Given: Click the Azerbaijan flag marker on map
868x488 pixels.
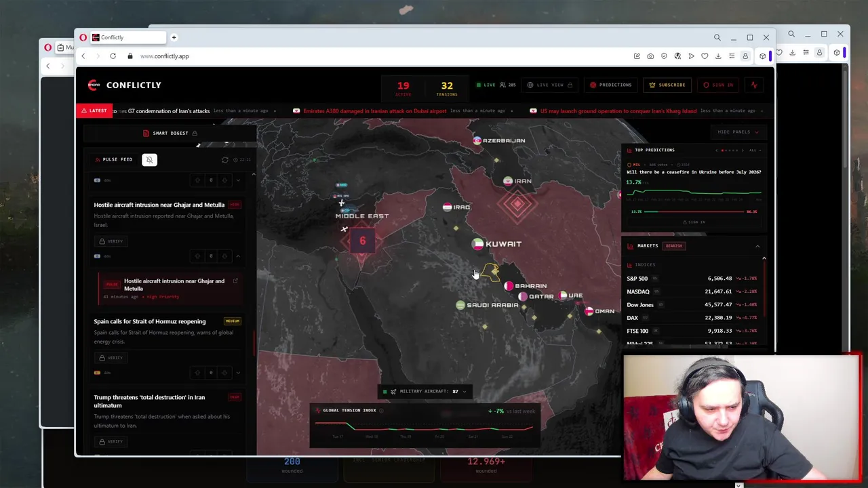Looking at the screenshot, I should click(477, 140).
